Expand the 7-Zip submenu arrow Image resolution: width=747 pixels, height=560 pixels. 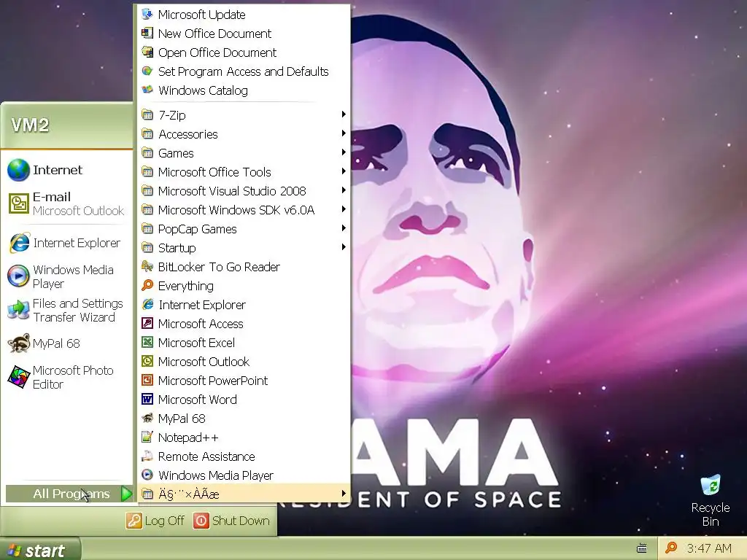344,114
